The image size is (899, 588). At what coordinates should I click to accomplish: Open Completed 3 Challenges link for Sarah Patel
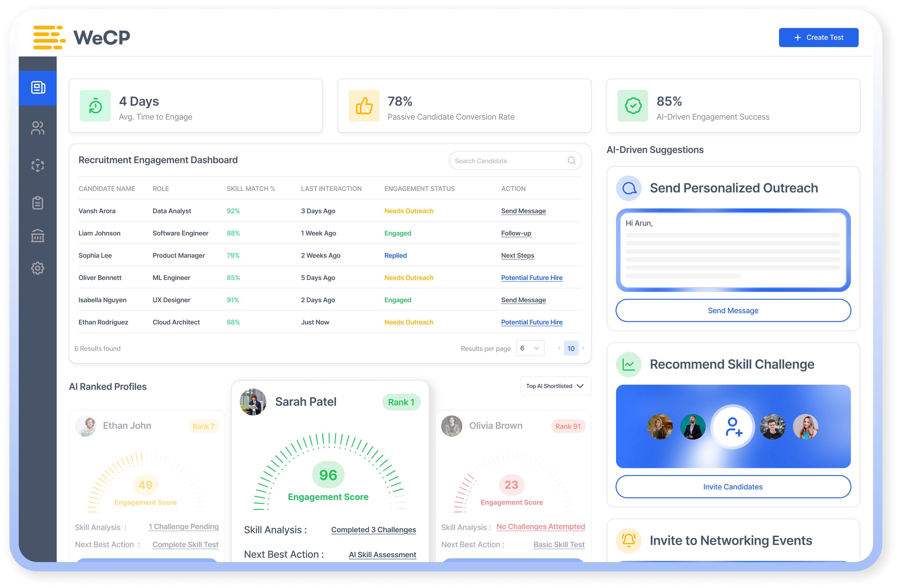click(374, 530)
